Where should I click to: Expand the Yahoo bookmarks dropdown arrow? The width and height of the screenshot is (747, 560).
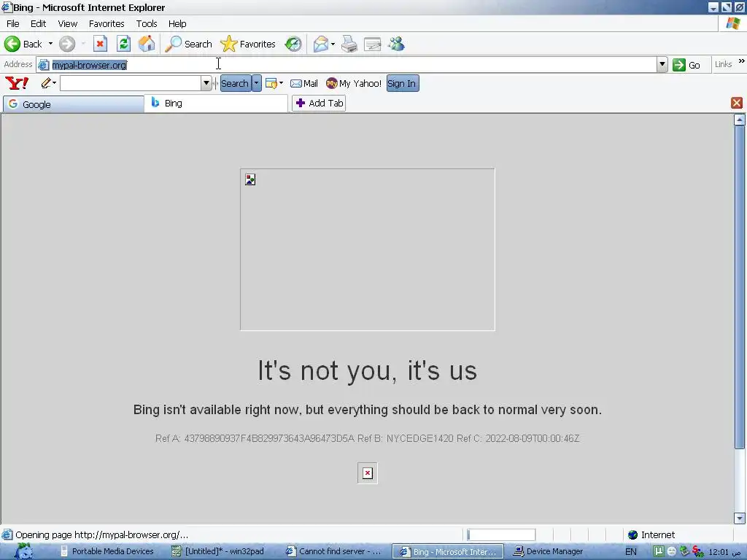coord(281,83)
